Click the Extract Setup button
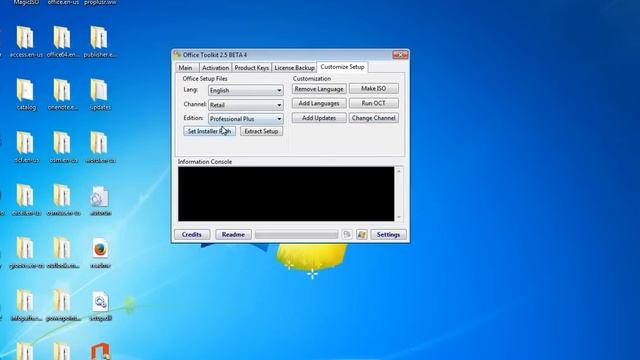Image resolution: width=640 pixels, height=360 pixels. 261,131
